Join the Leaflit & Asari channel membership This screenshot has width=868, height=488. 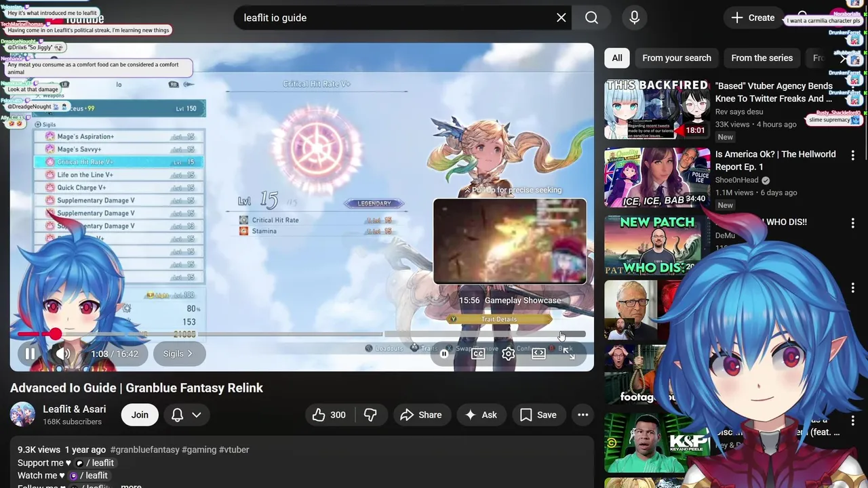(x=140, y=415)
